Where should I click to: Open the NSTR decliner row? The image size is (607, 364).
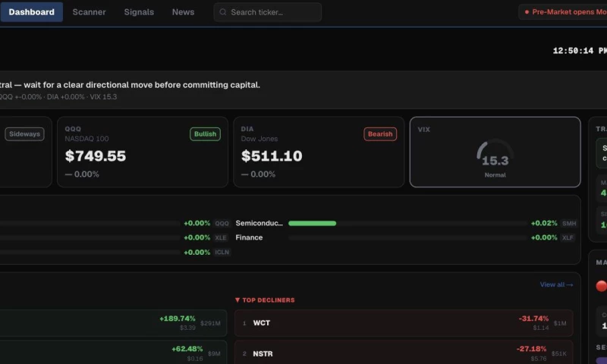pos(404,353)
